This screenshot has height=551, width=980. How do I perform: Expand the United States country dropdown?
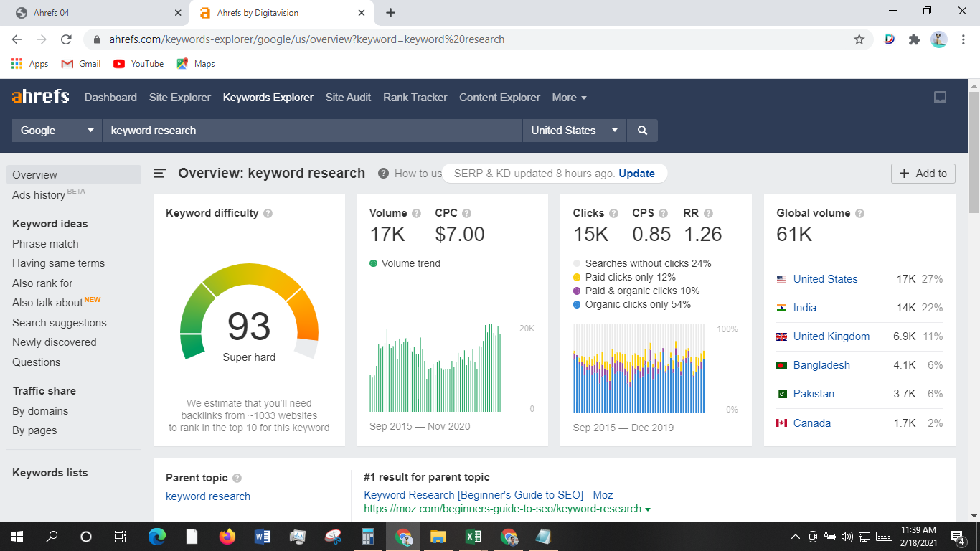(x=574, y=131)
